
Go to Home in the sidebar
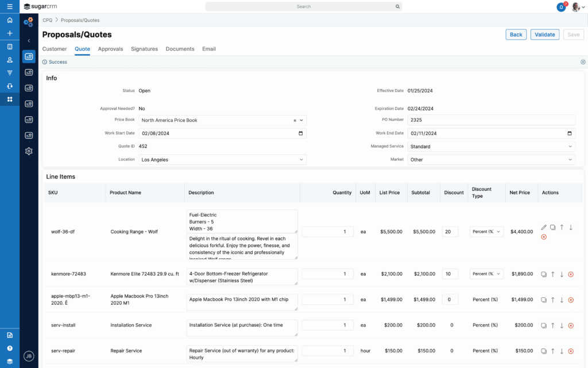(x=10, y=20)
